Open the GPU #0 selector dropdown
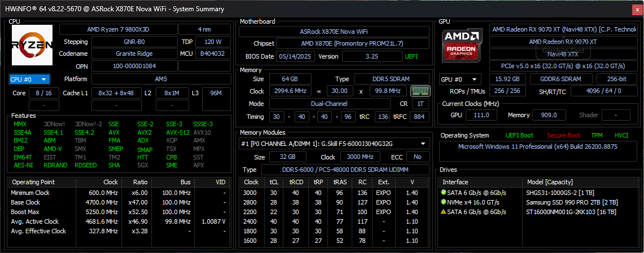This screenshot has width=644, height=253. [x=460, y=79]
